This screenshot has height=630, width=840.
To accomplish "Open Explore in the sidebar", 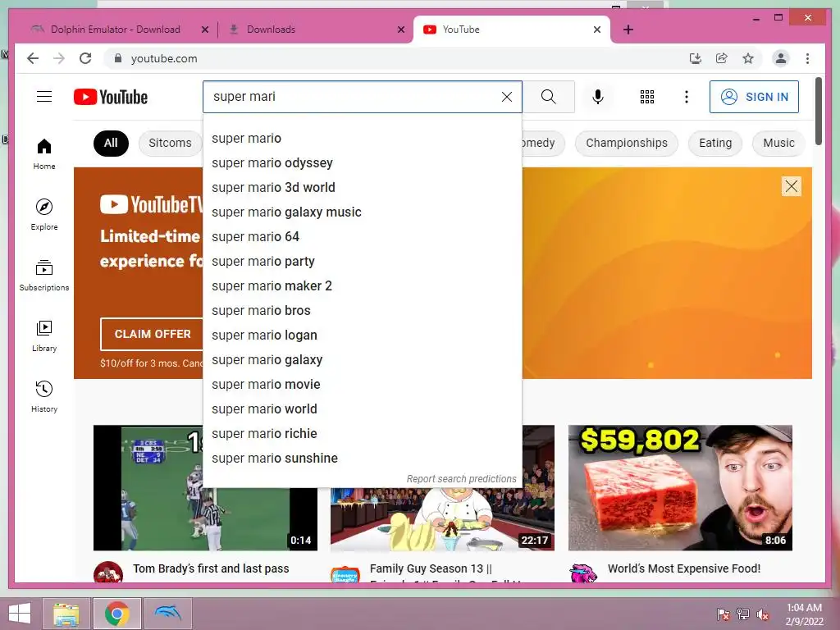I will coord(44,215).
